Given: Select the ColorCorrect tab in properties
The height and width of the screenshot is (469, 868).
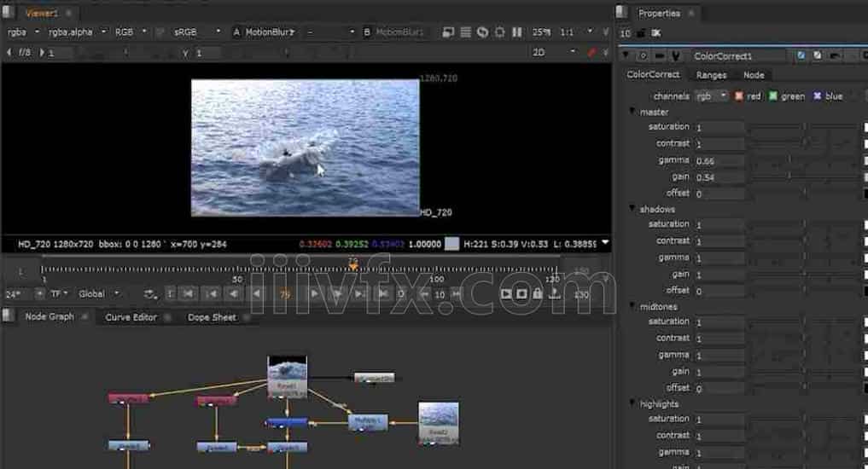Looking at the screenshot, I should click(x=653, y=74).
